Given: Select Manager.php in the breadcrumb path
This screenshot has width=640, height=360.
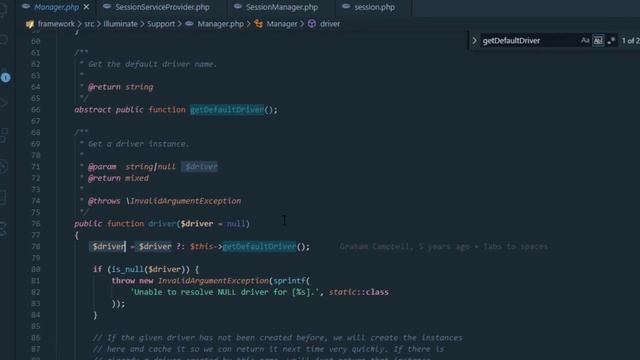Looking at the screenshot, I should (220, 24).
